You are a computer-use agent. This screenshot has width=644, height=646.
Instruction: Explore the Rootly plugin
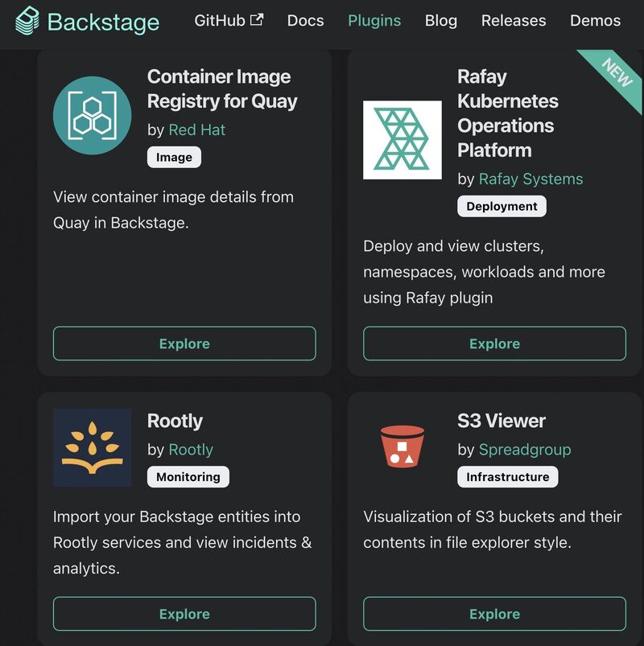184,614
